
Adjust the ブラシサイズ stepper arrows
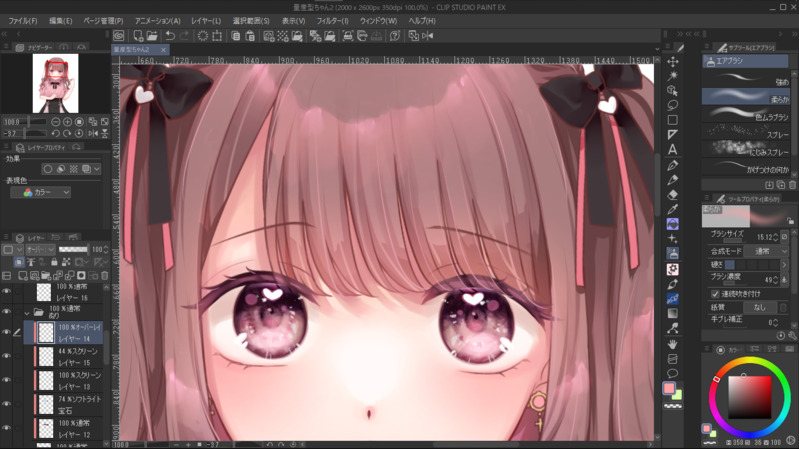[x=776, y=237]
